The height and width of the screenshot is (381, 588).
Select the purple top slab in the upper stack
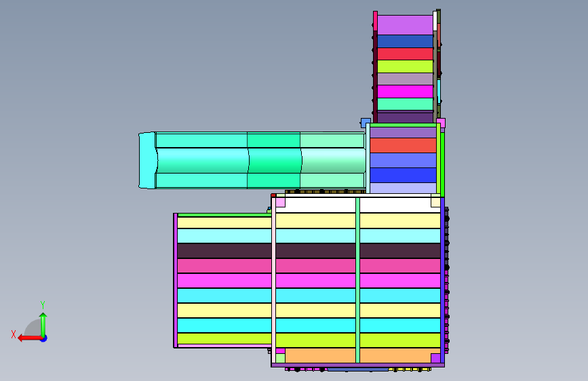coord(405,25)
